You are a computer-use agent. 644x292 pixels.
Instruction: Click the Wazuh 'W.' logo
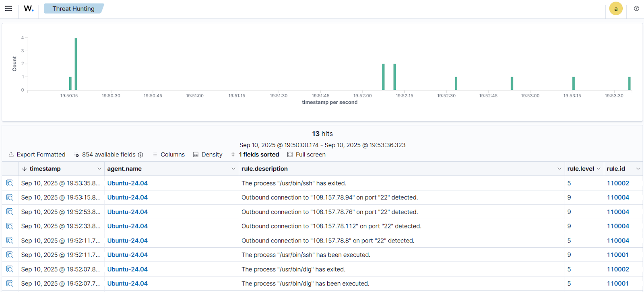(29, 8)
